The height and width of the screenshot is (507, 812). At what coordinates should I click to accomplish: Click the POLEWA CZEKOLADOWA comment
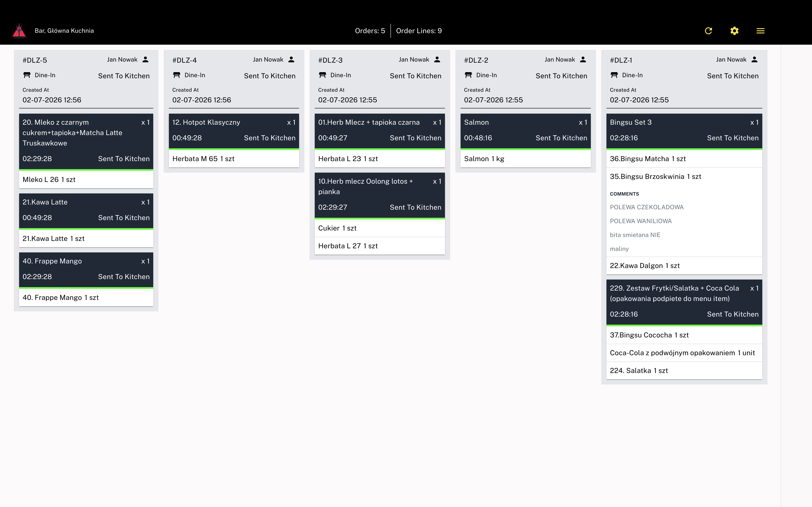point(647,207)
